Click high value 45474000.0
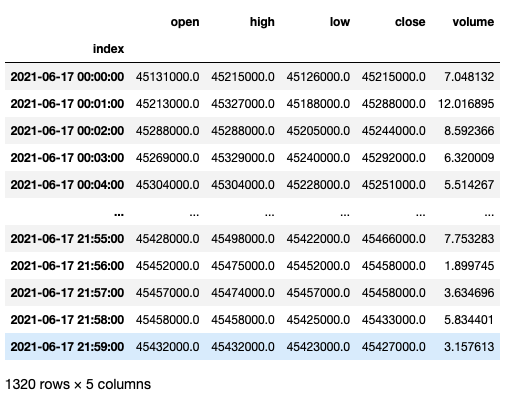 (243, 293)
